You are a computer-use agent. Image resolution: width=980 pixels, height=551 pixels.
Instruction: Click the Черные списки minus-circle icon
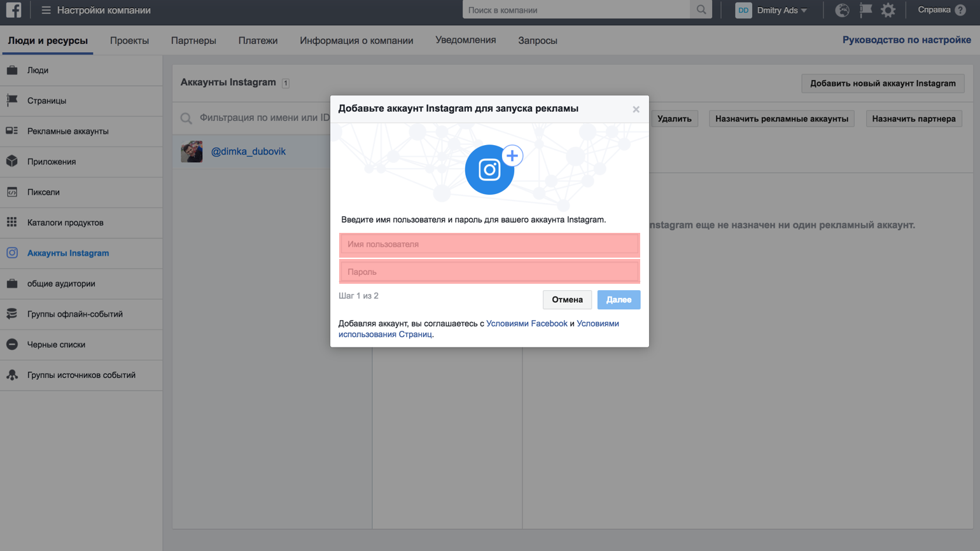click(x=12, y=344)
